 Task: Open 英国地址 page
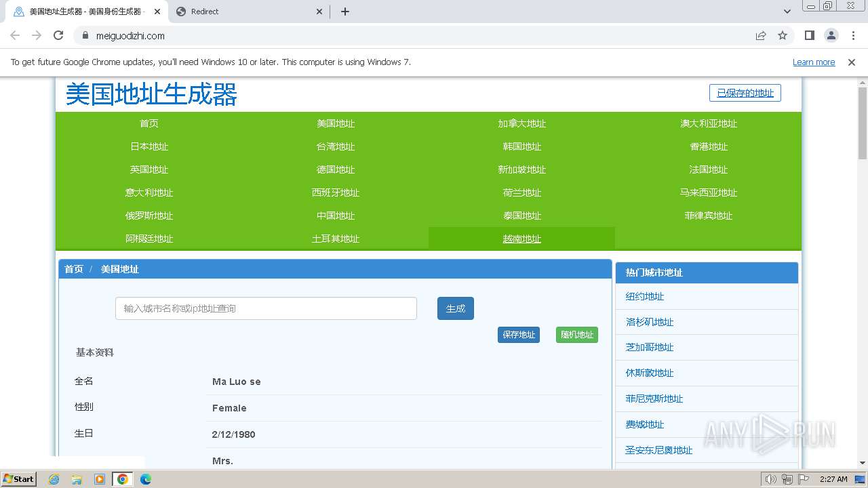coord(149,169)
